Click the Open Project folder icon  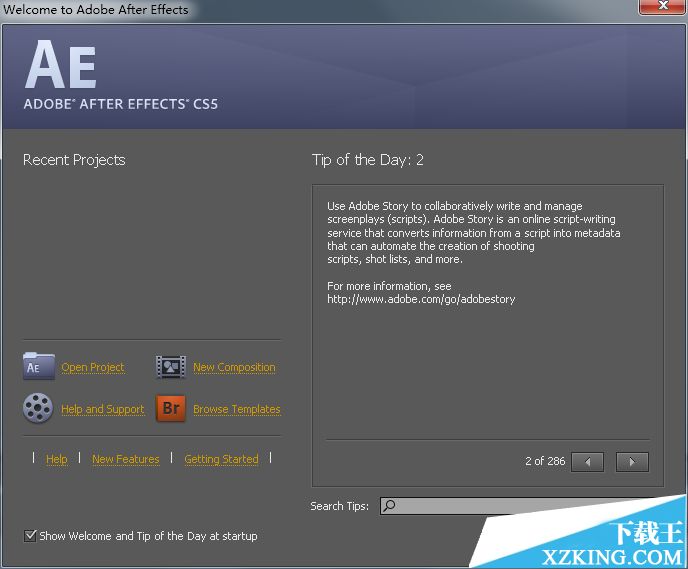(39, 366)
